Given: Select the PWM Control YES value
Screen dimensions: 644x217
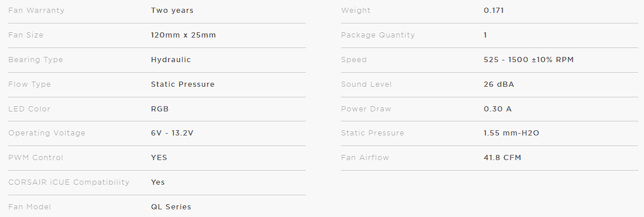Looking at the screenshot, I should point(159,158).
